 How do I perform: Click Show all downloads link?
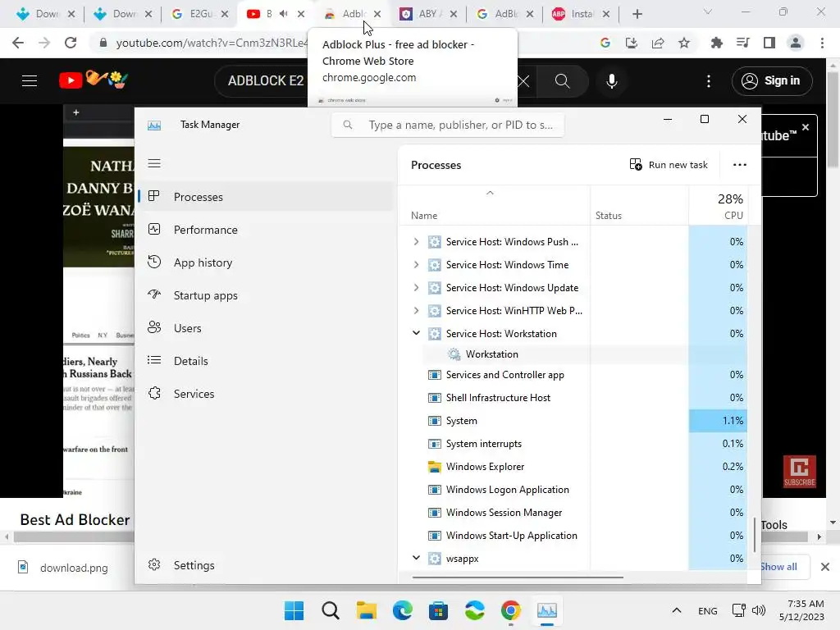(x=778, y=567)
